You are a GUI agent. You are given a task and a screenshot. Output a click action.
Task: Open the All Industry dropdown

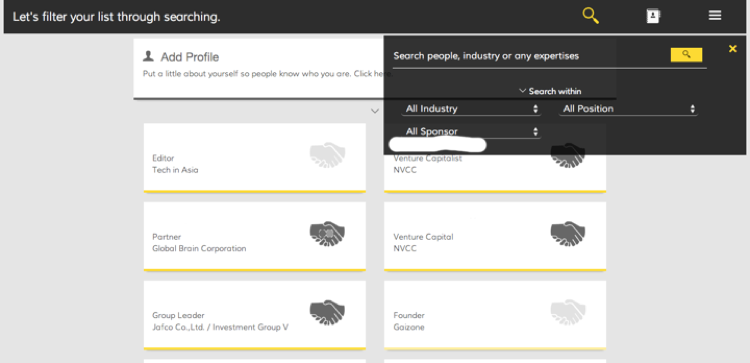pos(471,109)
